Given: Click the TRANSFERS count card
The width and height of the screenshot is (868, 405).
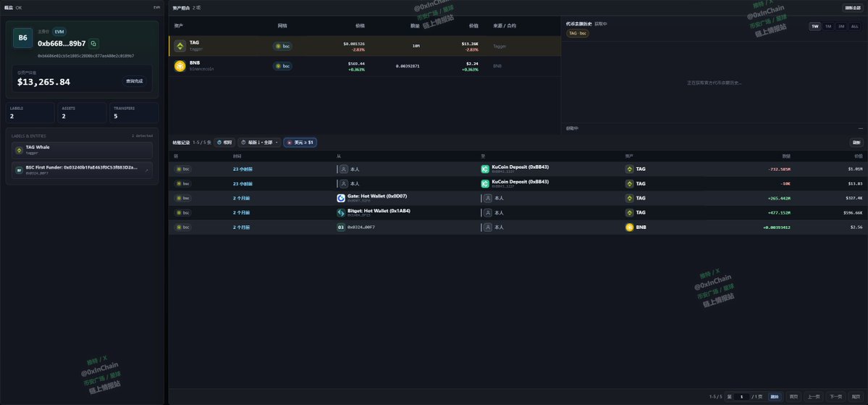Looking at the screenshot, I should coord(135,112).
